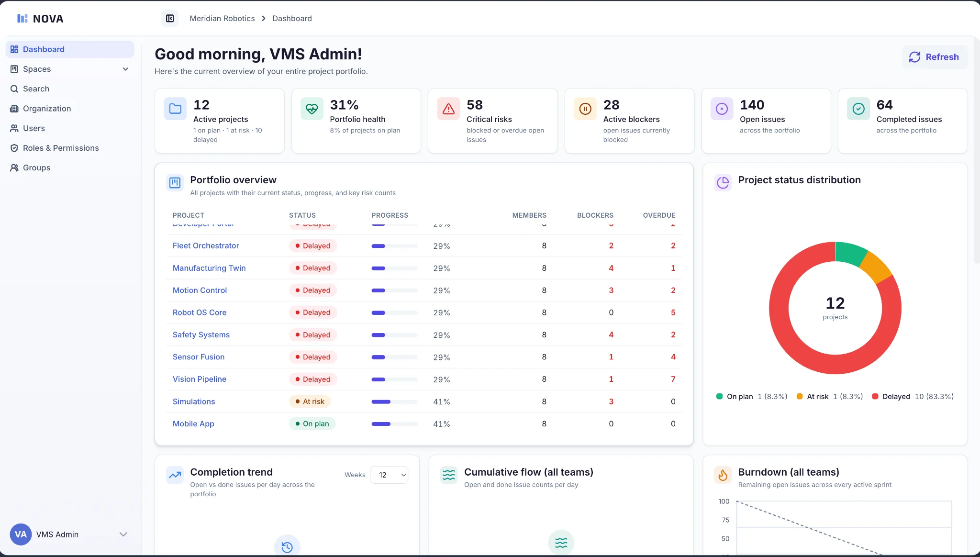Open the Users section
This screenshot has height=557, width=980.
pyautogui.click(x=70, y=128)
